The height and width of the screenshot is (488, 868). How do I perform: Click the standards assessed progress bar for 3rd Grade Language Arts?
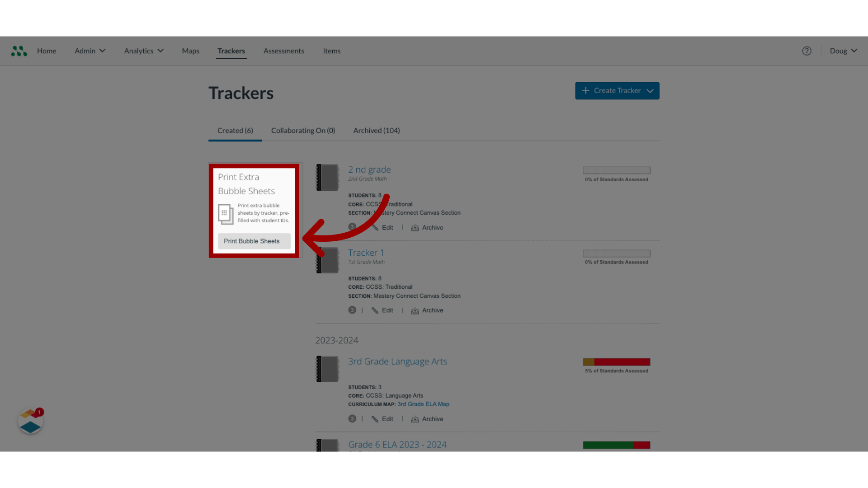coord(617,361)
